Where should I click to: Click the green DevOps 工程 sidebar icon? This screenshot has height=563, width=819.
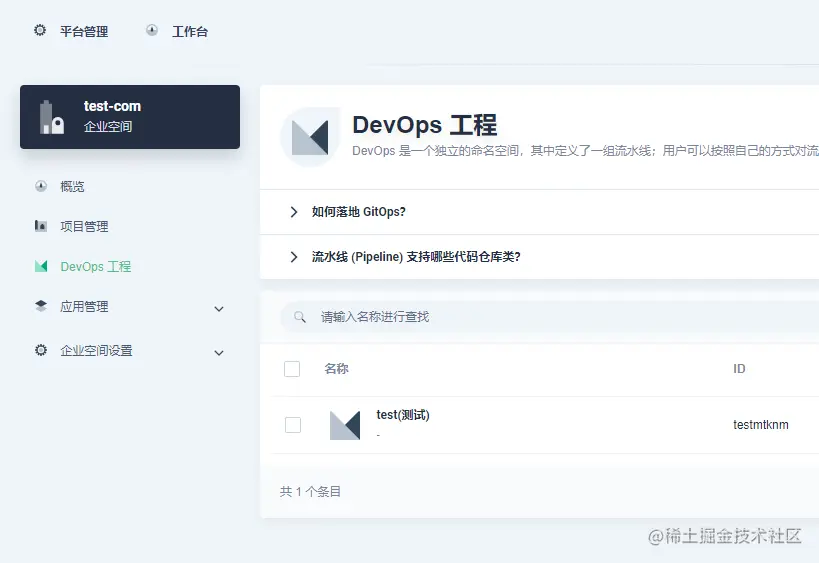coord(41,266)
